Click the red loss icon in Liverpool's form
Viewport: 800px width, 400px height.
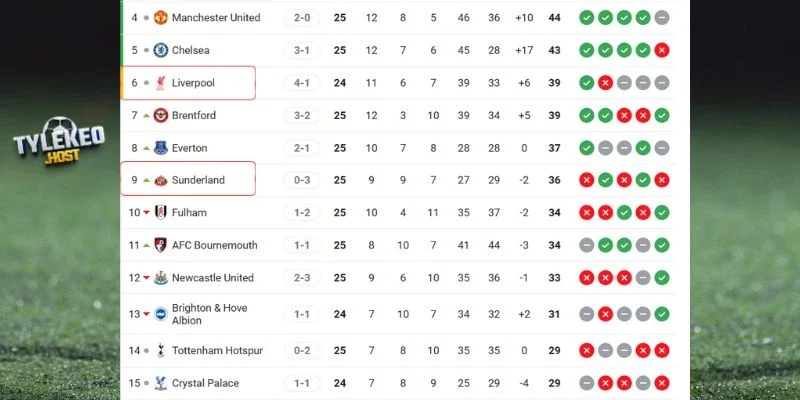[x=605, y=83]
